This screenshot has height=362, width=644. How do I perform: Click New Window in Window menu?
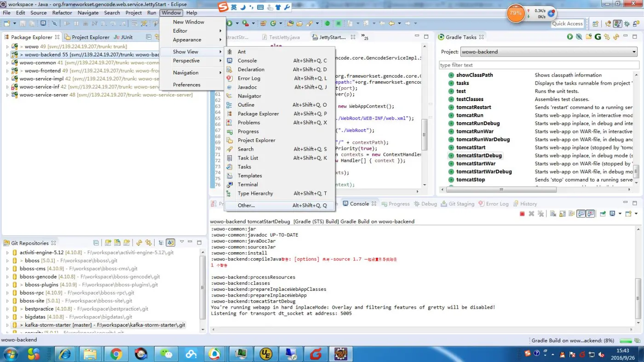[x=192, y=22]
